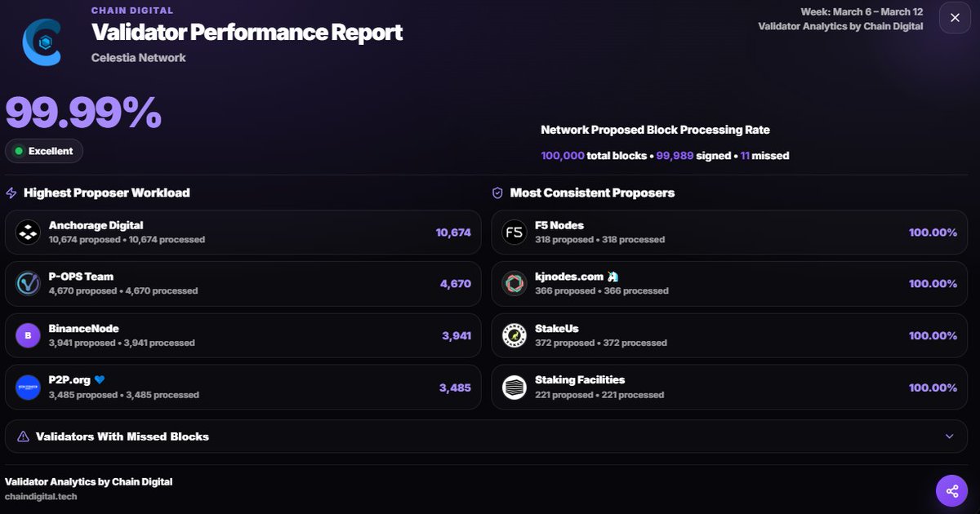
Task: Click the StakeUs logo icon
Action: coord(514,335)
